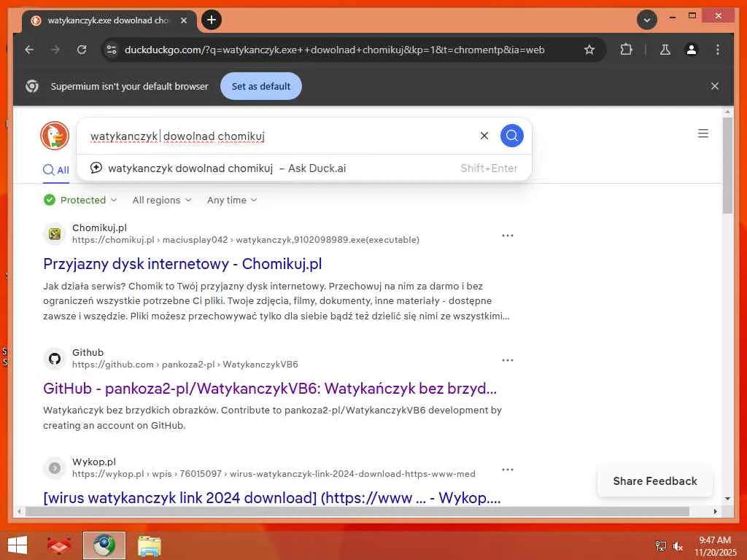747x560 pixels.
Task: Click Set as default button
Action: click(x=261, y=86)
